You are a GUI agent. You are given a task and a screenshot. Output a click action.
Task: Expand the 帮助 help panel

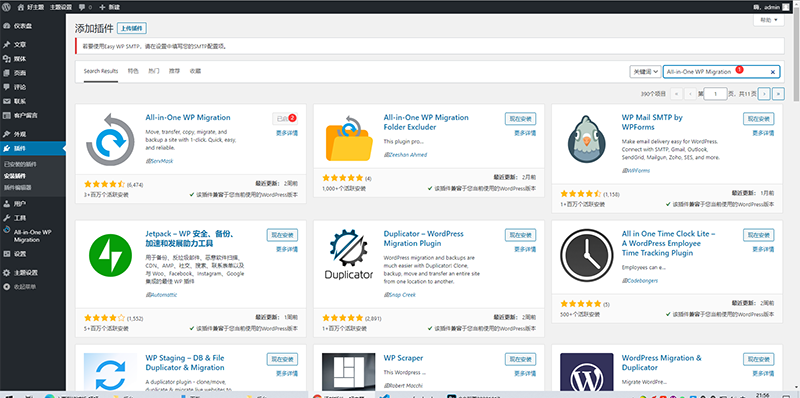pyautogui.click(x=768, y=20)
